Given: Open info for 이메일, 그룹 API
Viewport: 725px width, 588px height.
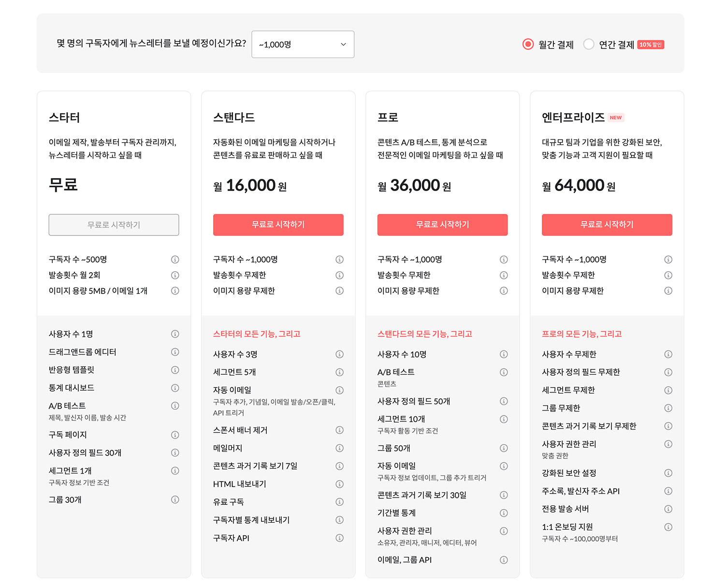Looking at the screenshot, I should 504,560.
